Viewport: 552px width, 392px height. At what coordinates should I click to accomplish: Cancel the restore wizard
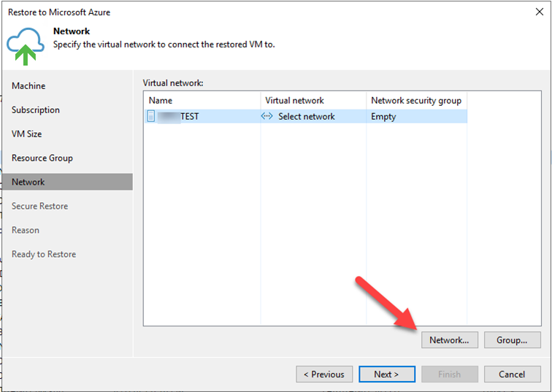click(513, 374)
